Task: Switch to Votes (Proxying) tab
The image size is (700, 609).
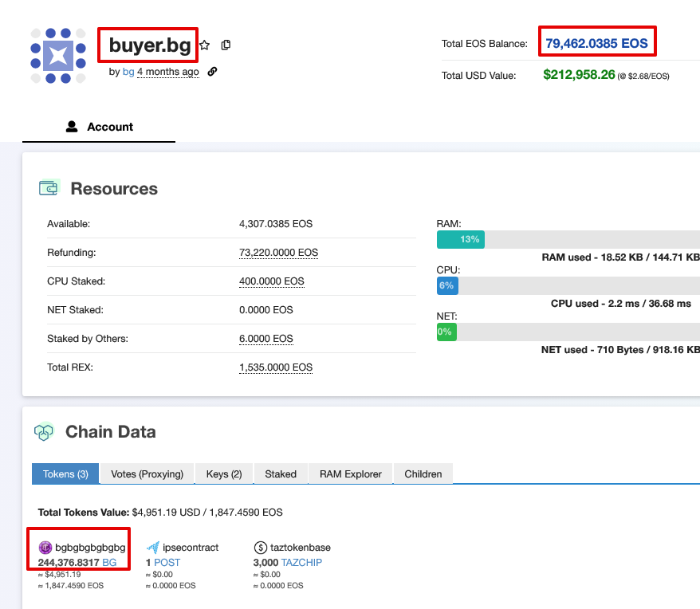Action: pos(147,473)
